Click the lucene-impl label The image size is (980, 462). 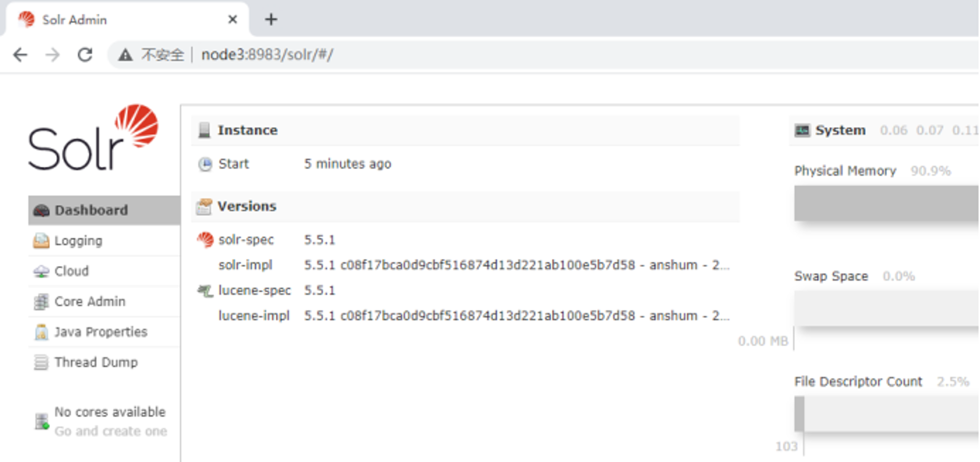pyautogui.click(x=254, y=316)
